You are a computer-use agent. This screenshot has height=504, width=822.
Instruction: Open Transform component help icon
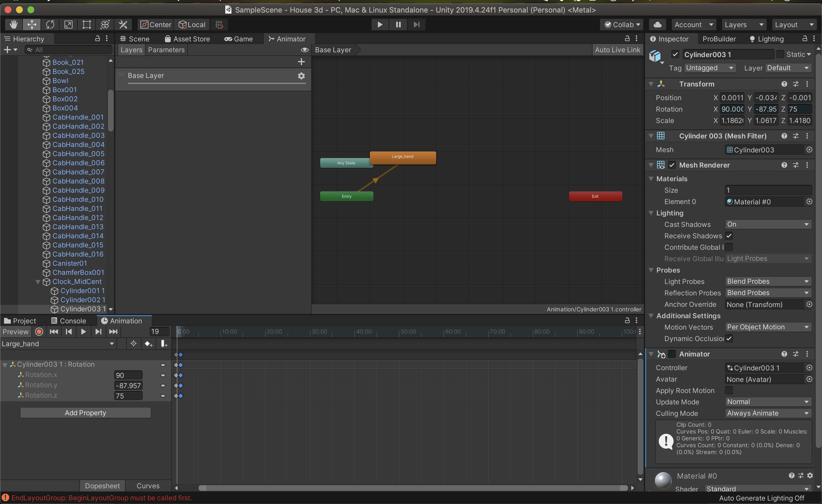click(784, 84)
